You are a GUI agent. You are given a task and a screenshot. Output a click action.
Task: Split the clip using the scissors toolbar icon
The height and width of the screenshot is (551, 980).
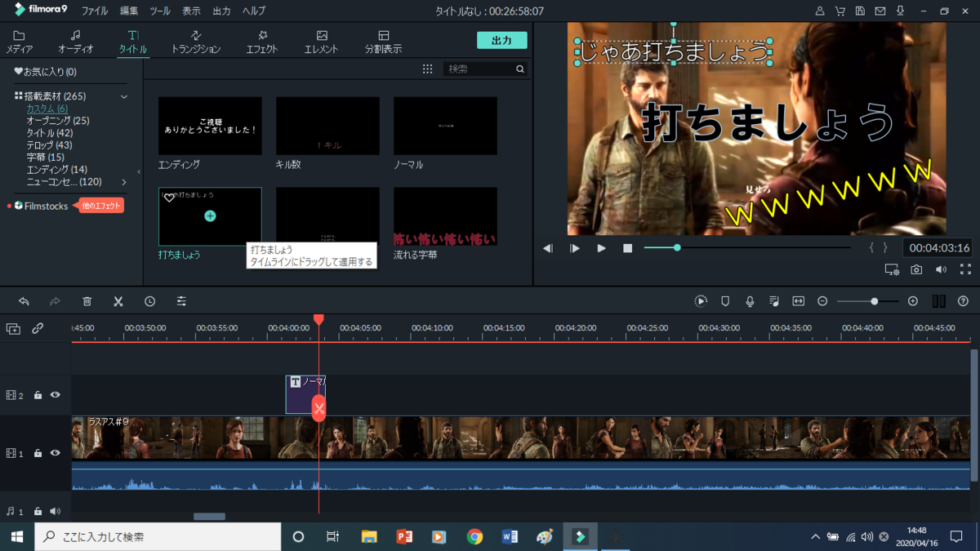click(118, 301)
